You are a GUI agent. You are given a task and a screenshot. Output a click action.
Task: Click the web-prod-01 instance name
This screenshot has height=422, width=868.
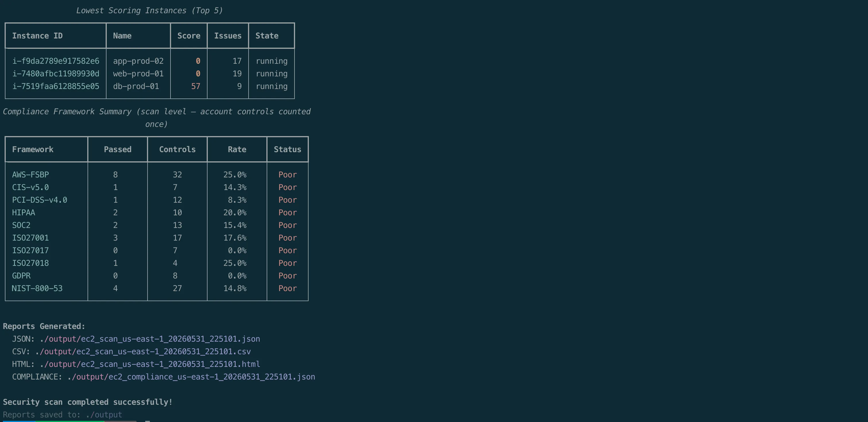coord(138,73)
